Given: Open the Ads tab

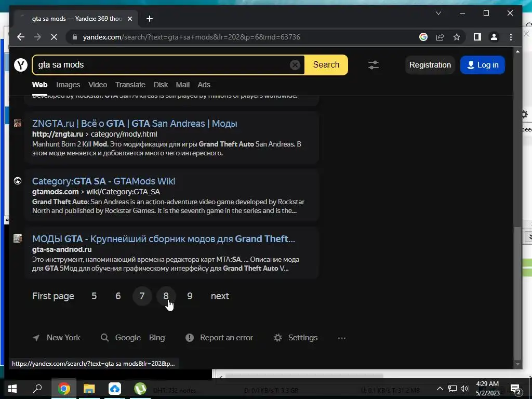Looking at the screenshot, I should [204, 85].
